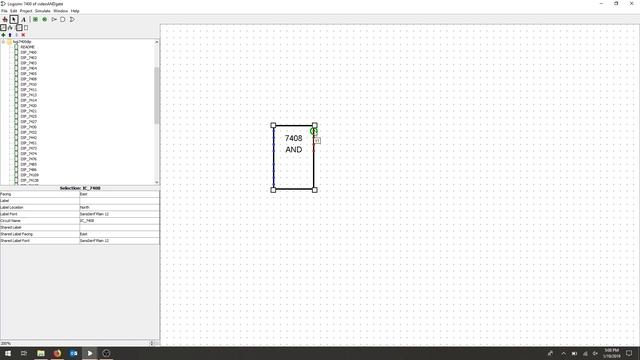This screenshot has width=640, height=360.
Task: Click the explorer tree scroll-down arrow
Action: tap(157, 182)
